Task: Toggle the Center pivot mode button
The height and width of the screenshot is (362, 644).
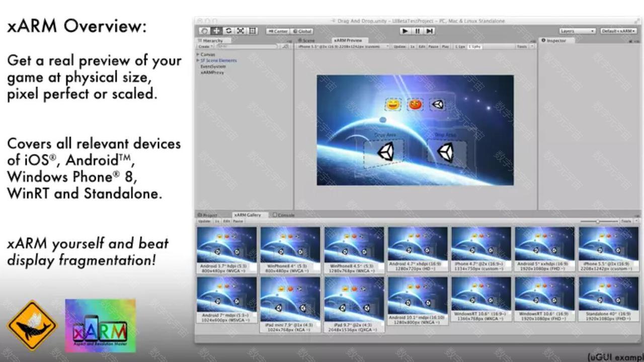Action: (278, 31)
